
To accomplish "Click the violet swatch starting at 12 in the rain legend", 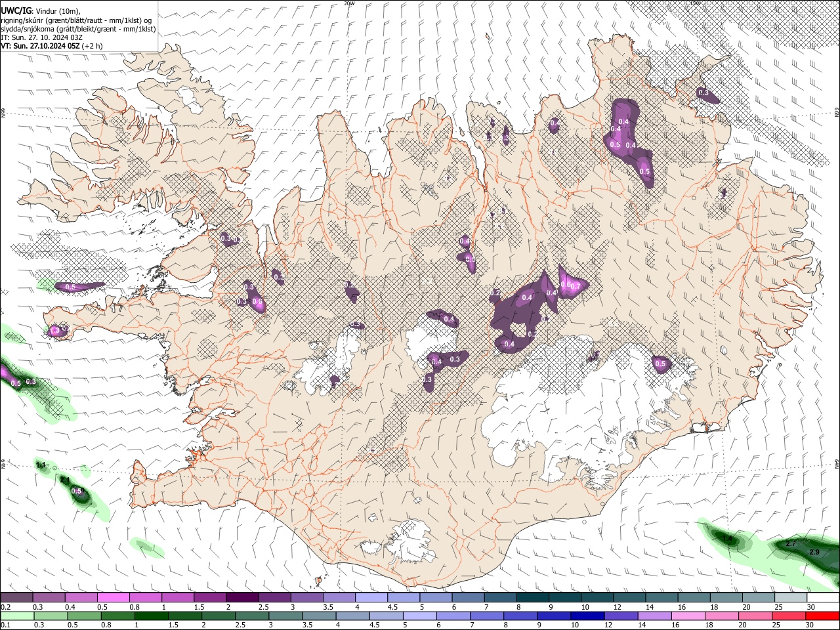I will pyautogui.click(x=621, y=616).
